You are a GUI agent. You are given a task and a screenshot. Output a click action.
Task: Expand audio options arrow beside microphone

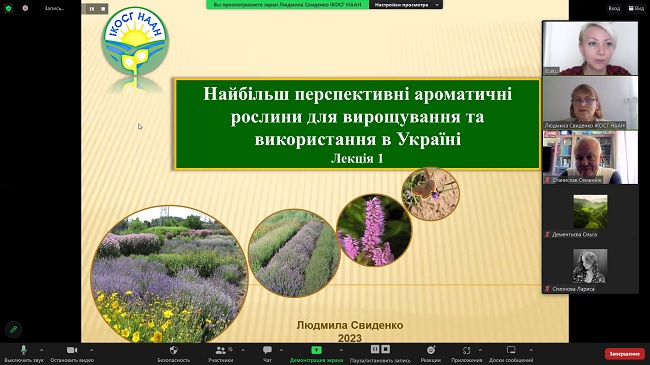tap(41, 350)
